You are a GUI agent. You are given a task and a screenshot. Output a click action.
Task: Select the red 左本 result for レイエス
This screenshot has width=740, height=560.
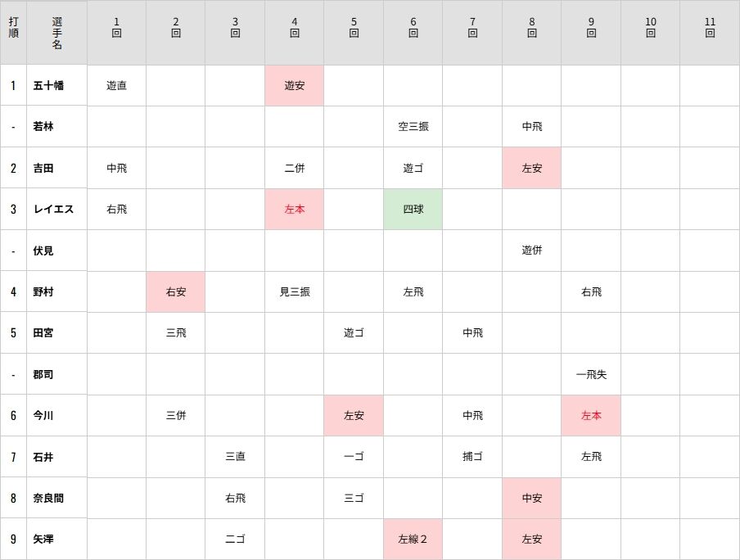(294, 209)
